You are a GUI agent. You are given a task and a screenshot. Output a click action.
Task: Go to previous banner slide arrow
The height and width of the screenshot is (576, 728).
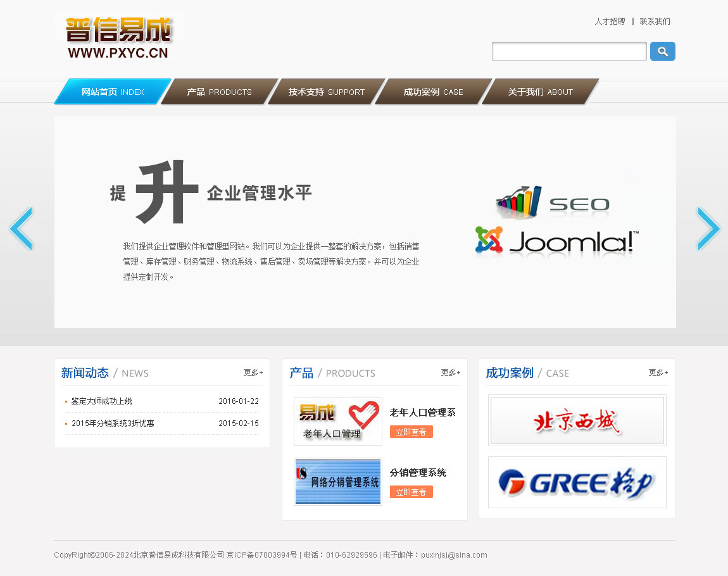point(22,229)
